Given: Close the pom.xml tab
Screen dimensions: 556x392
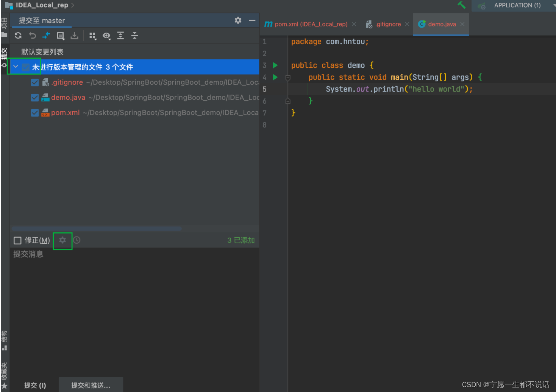Looking at the screenshot, I should (354, 24).
